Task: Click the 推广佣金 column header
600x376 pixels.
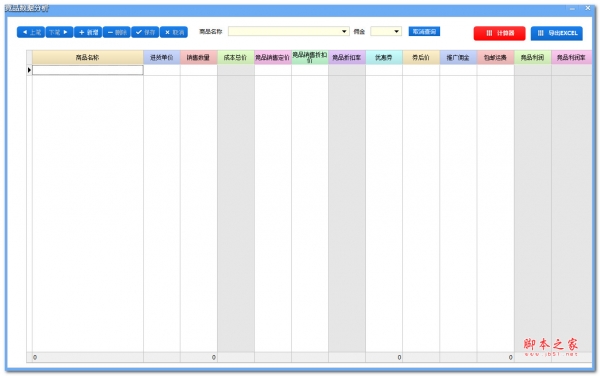Action: point(458,57)
